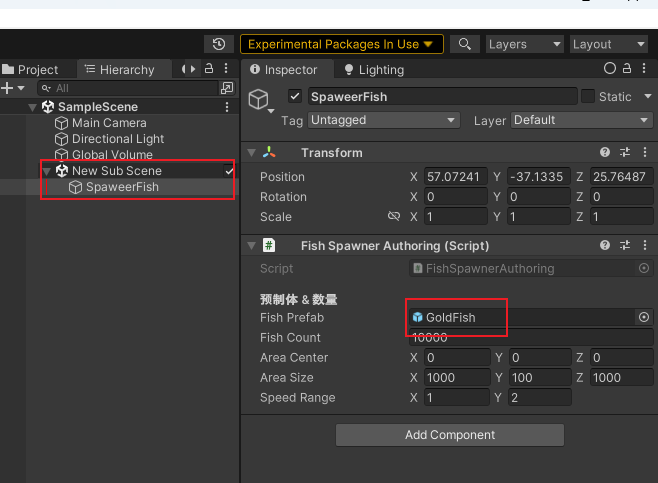658x483 pixels.
Task: Open the Inspector panel's three-dot menu
Action: (x=644, y=68)
